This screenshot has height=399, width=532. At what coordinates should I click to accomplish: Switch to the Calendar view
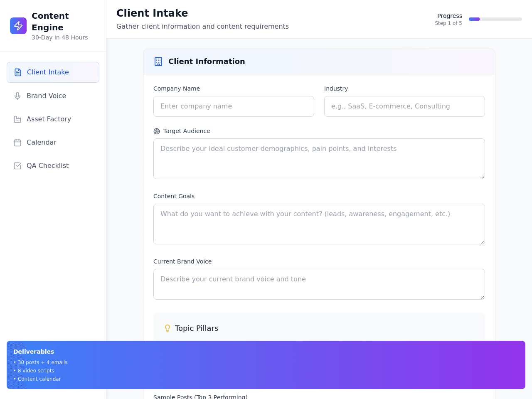[53, 143]
